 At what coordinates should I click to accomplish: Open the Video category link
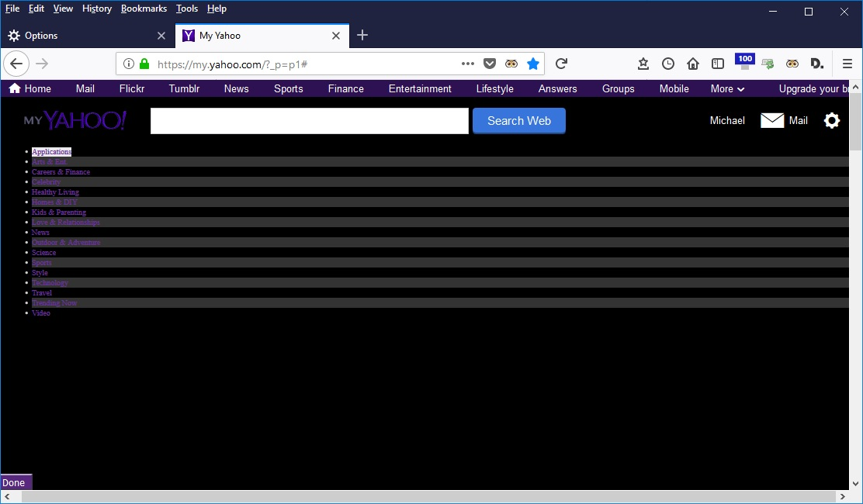coord(40,312)
